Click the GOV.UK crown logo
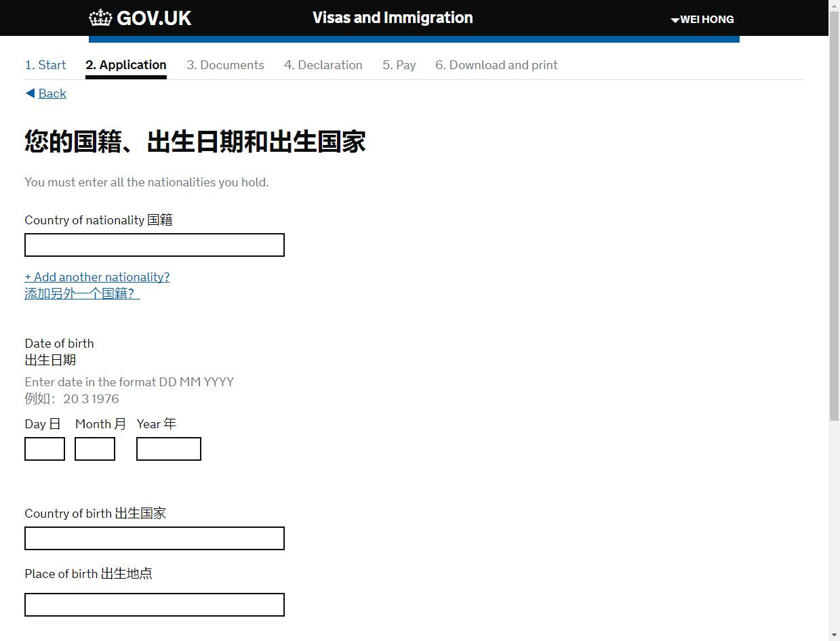 coord(100,18)
